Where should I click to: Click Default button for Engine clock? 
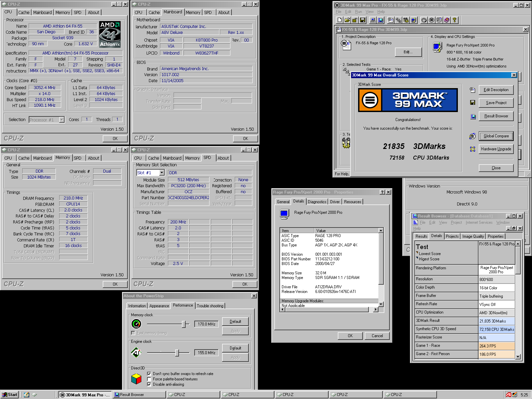tap(235, 348)
